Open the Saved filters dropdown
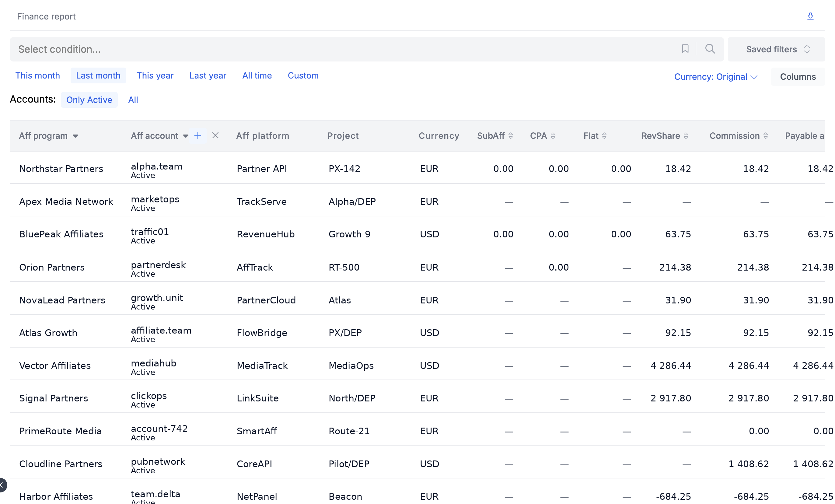835x504 pixels. click(x=776, y=49)
